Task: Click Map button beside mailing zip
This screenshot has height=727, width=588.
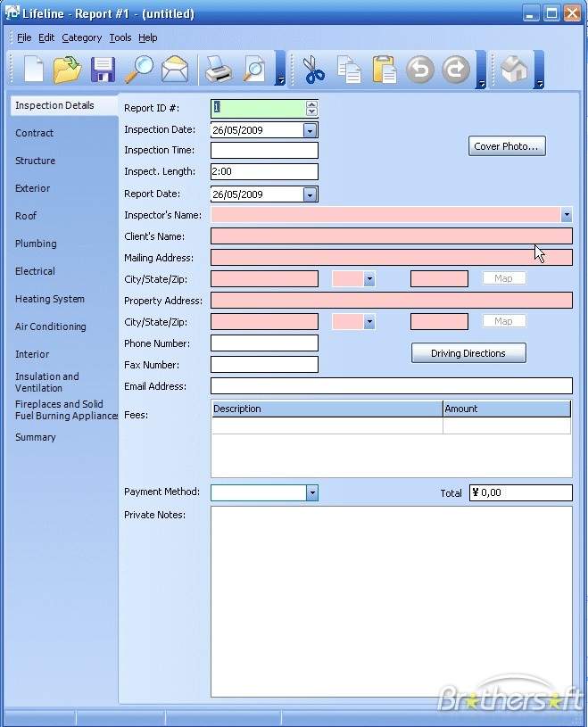Action: 504,278
